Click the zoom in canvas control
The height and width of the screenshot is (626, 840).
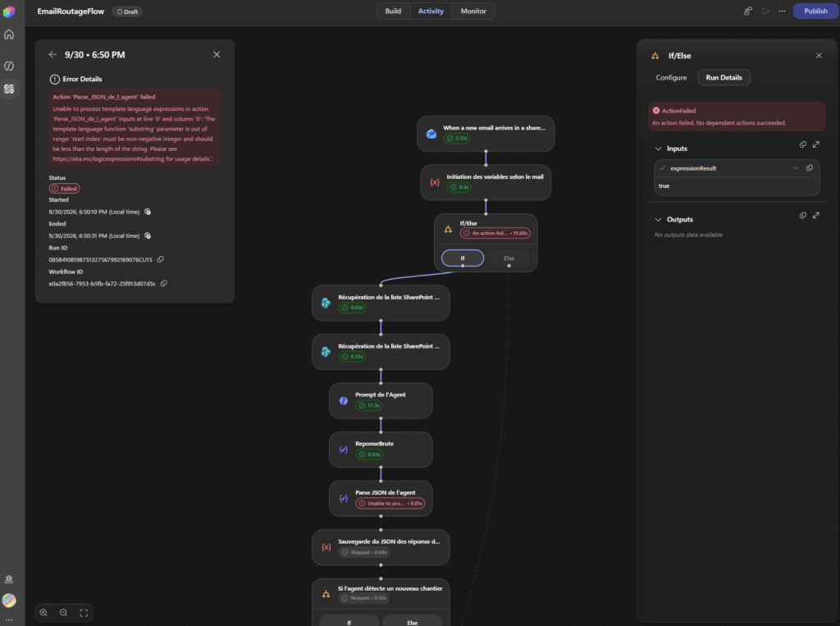pyautogui.click(x=44, y=613)
